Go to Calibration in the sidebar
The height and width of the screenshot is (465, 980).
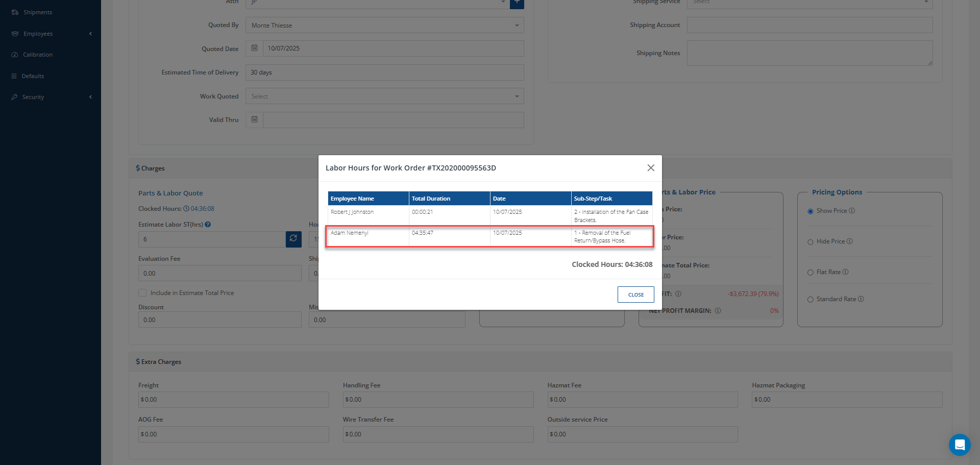point(37,55)
